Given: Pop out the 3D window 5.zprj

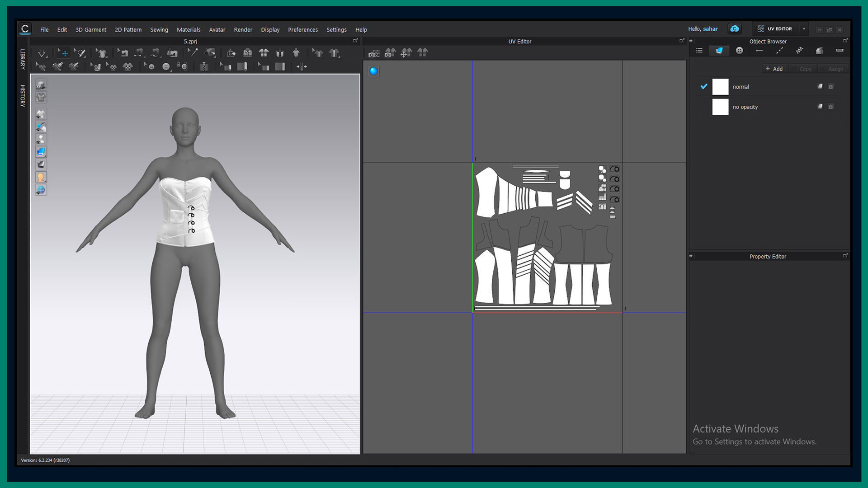Looking at the screenshot, I should coord(355,41).
